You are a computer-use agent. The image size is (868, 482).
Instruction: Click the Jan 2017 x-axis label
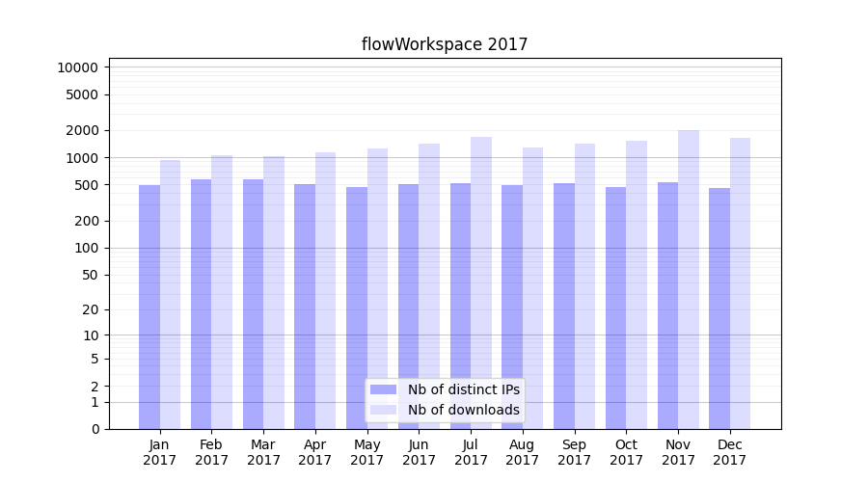click(160, 452)
